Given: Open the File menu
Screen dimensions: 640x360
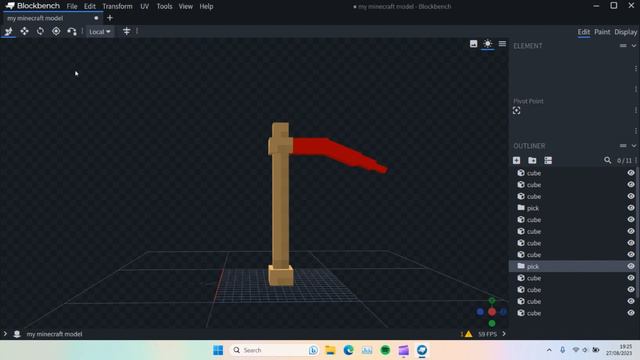Looking at the screenshot, I should pyautogui.click(x=72, y=7).
